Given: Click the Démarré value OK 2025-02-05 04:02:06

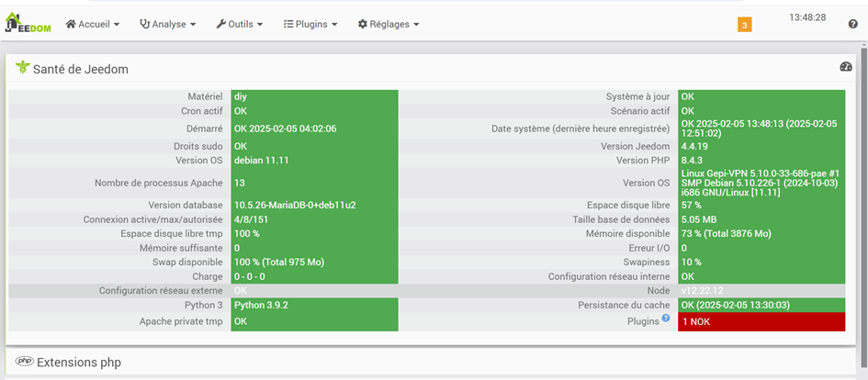Looking at the screenshot, I should pos(285,129).
